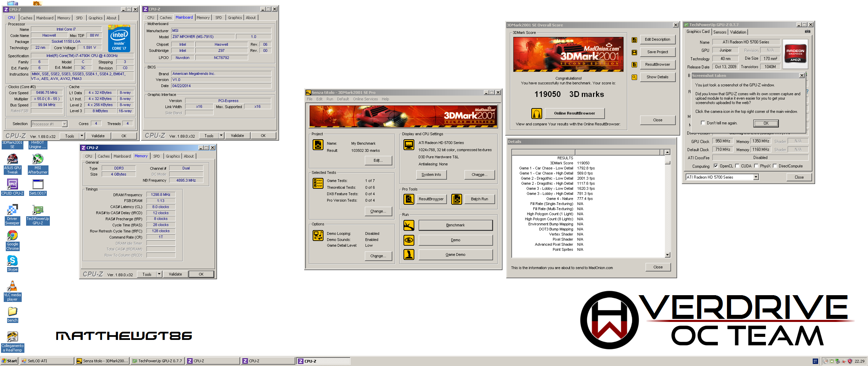Launch Driver Sweeper desktop icon
Screen dimensions: 868x366
pyautogui.click(x=12, y=215)
